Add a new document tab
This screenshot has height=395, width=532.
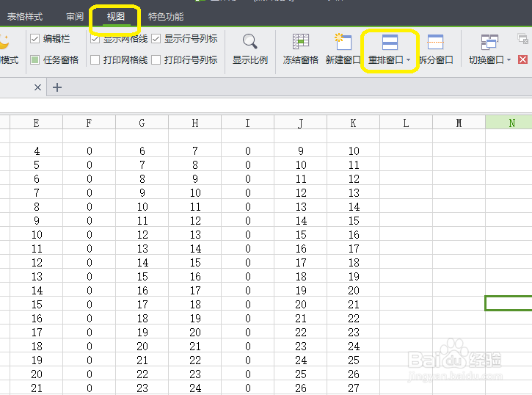point(57,87)
